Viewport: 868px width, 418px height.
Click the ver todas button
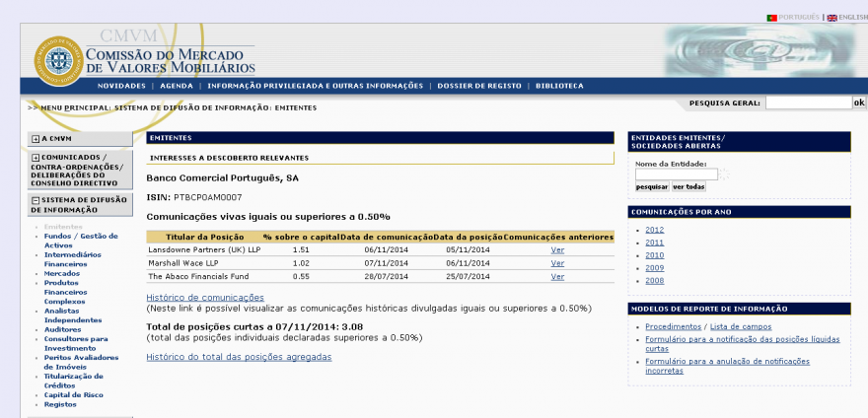(x=688, y=187)
